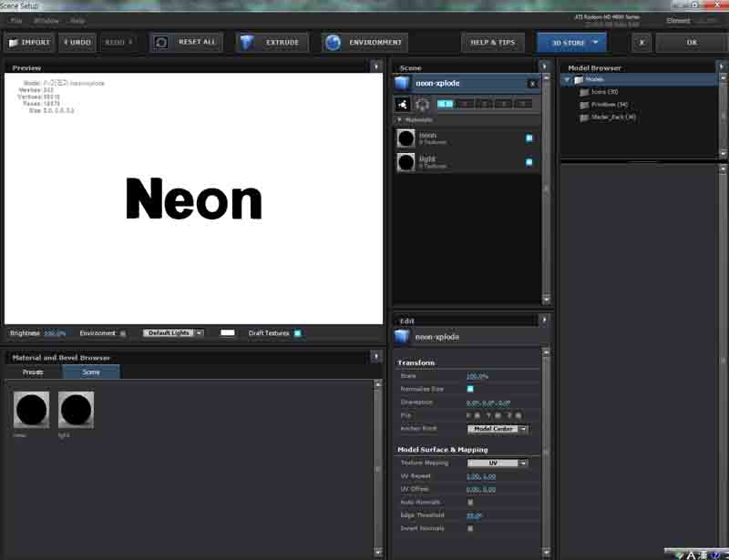Open the 3D STORE dropdown
This screenshot has width=729, height=560.
(572, 42)
